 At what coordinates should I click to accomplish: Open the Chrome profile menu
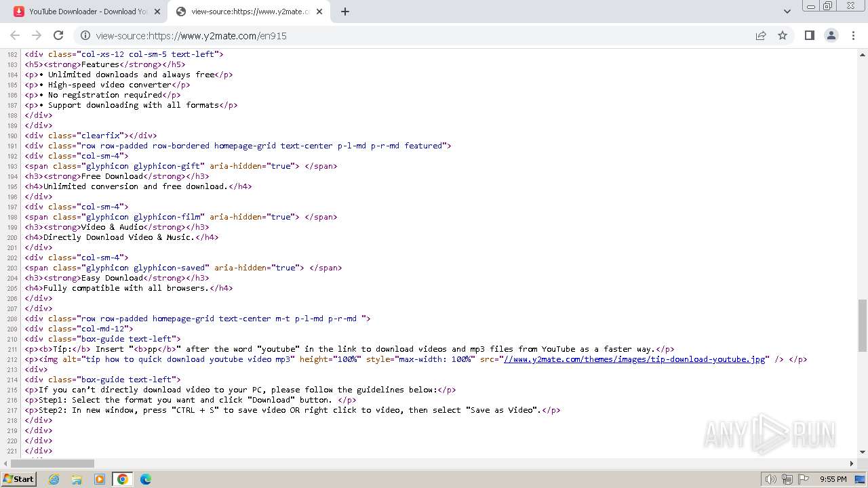pyautogui.click(x=831, y=35)
